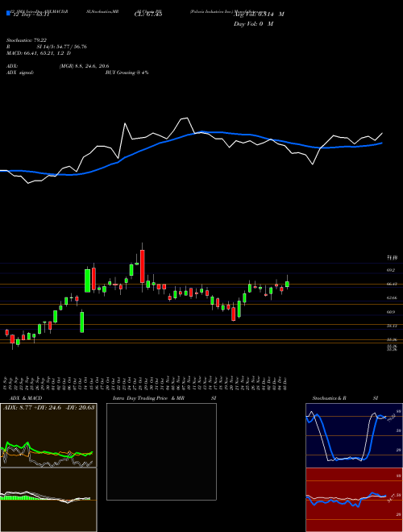This screenshot has width=403, height=532.
Task: Click the 'ADX & MACD' panel title
Action: (26, 398)
